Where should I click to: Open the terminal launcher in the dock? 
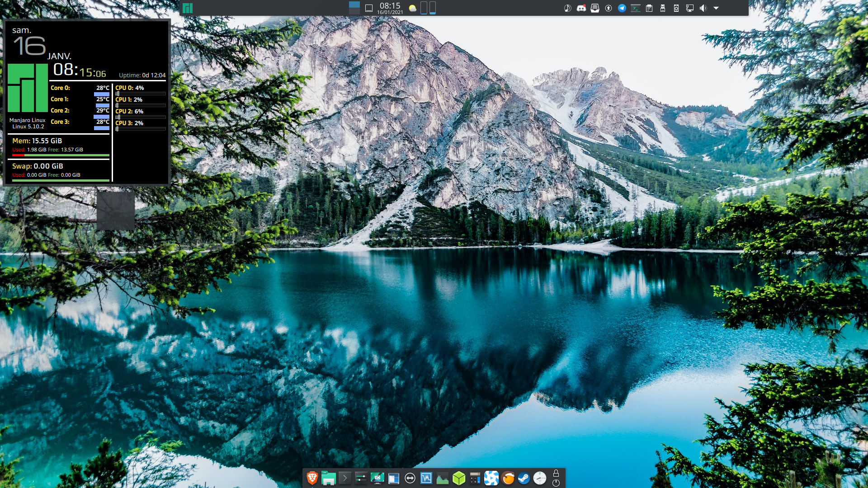point(345,478)
